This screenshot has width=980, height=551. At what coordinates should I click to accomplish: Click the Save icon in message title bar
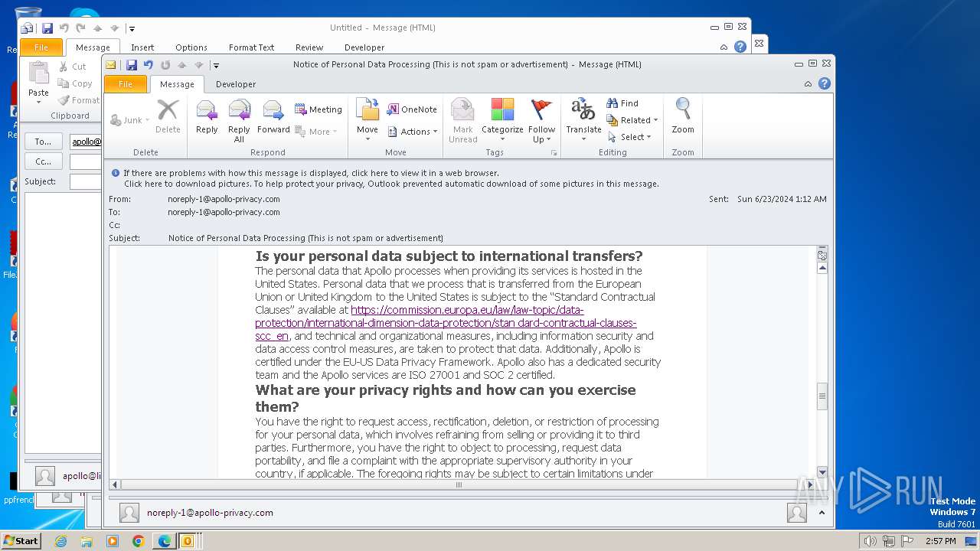click(131, 65)
